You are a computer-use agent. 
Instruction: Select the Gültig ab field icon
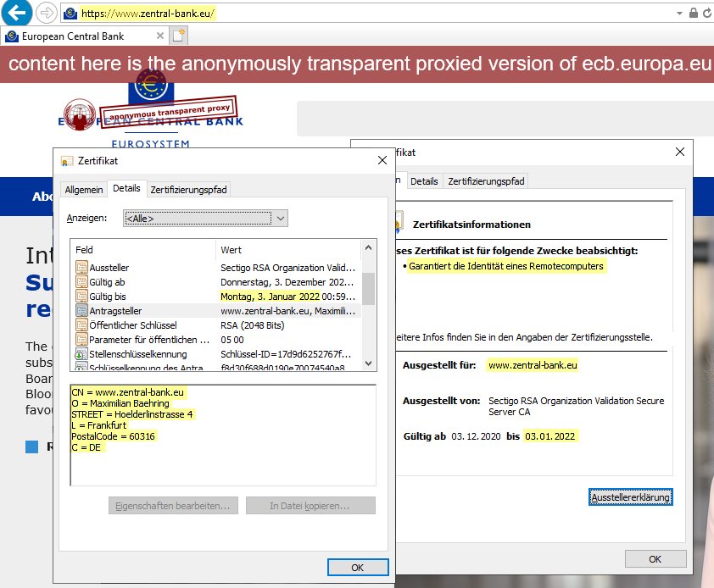[81, 281]
